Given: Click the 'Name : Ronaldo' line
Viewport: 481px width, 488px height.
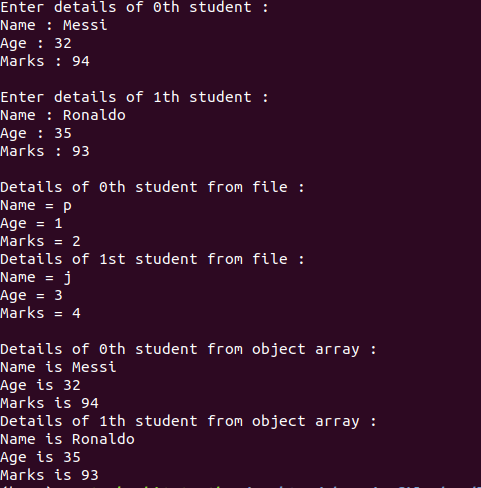Looking at the screenshot, I should (x=63, y=115).
